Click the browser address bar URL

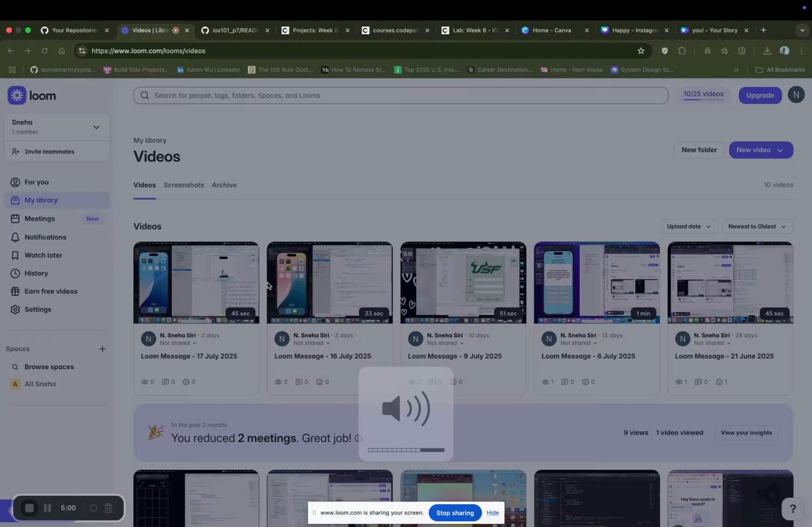pyautogui.click(x=148, y=51)
